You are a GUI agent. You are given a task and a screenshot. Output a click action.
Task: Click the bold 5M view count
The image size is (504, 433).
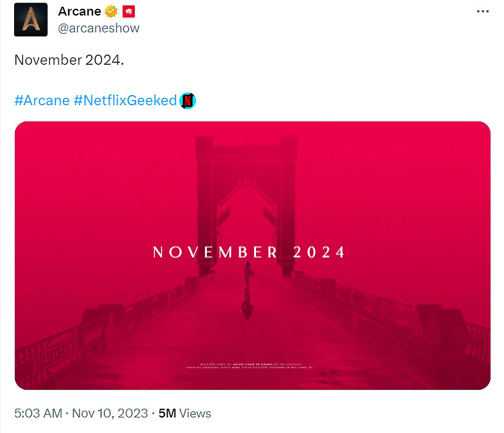coord(166,413)
